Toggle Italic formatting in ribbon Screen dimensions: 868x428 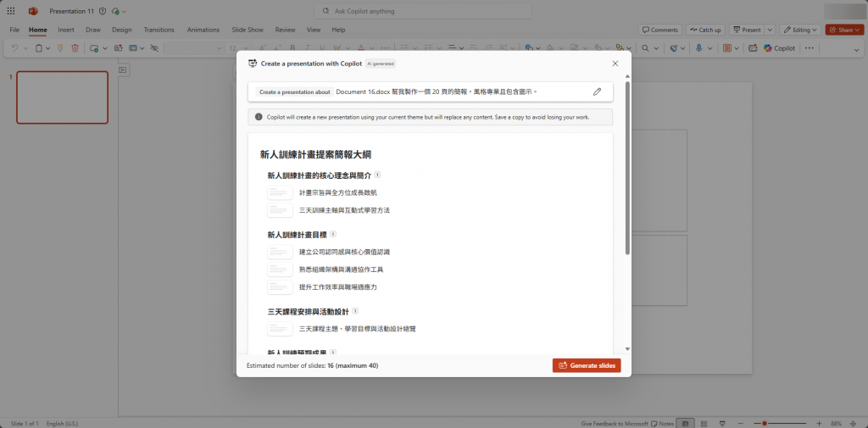click(x=307, y=48)
